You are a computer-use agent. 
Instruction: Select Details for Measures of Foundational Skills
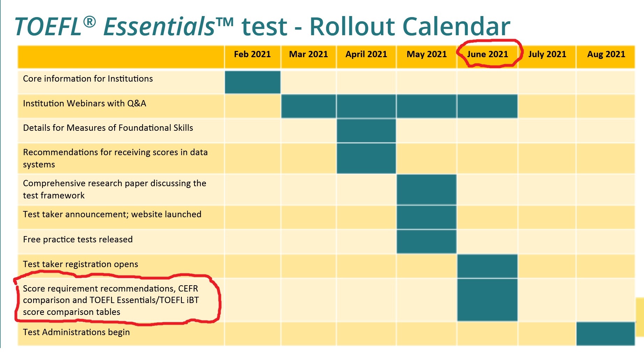108,128
